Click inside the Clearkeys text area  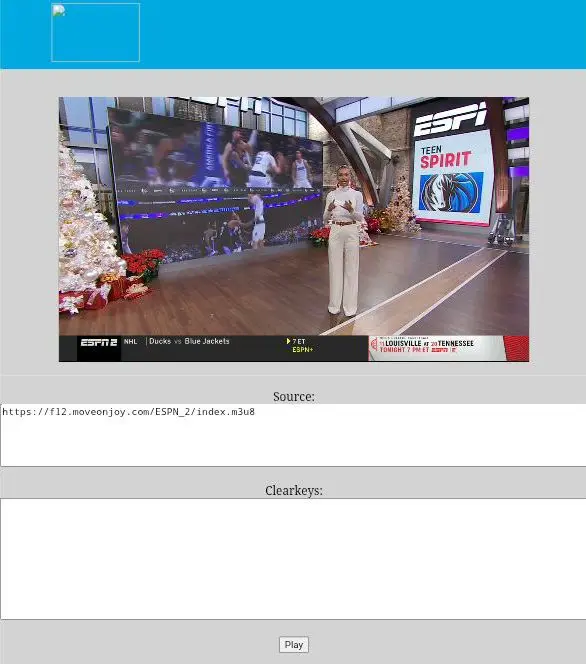[x=293, y=559]
